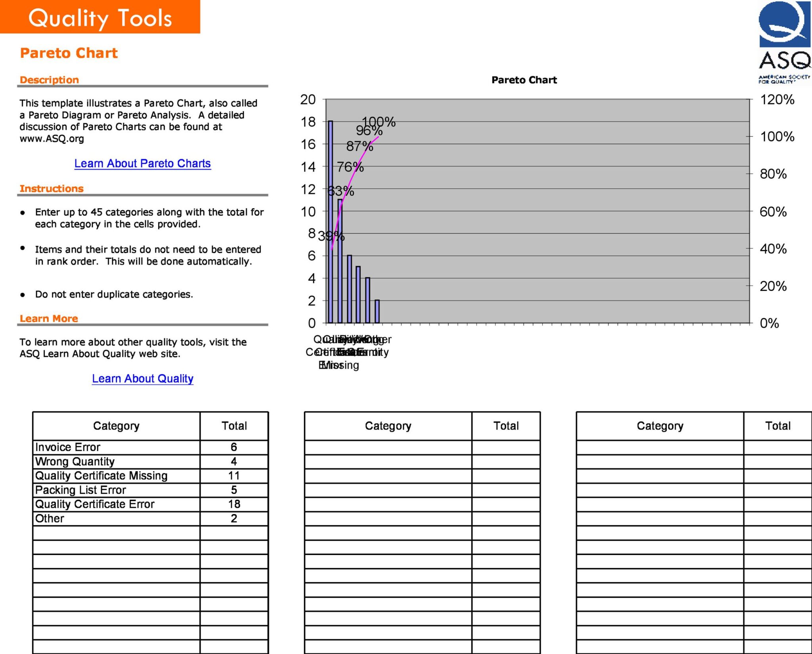Image resolution: width=812 pixels, height=654 pixels.
Task: Click Category header of middle table
Action: (x=388, y=426)
